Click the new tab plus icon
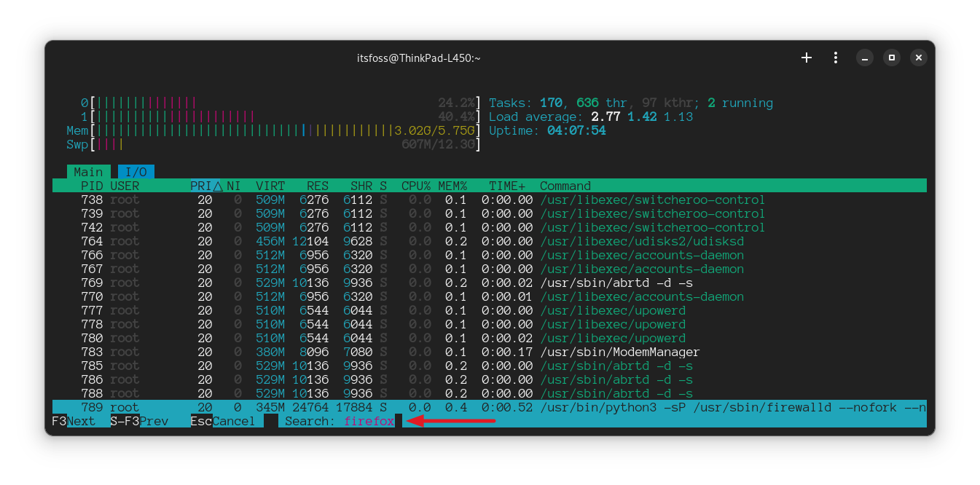Image resolution: width=980 pixels, height=485 pixels. 807,58
